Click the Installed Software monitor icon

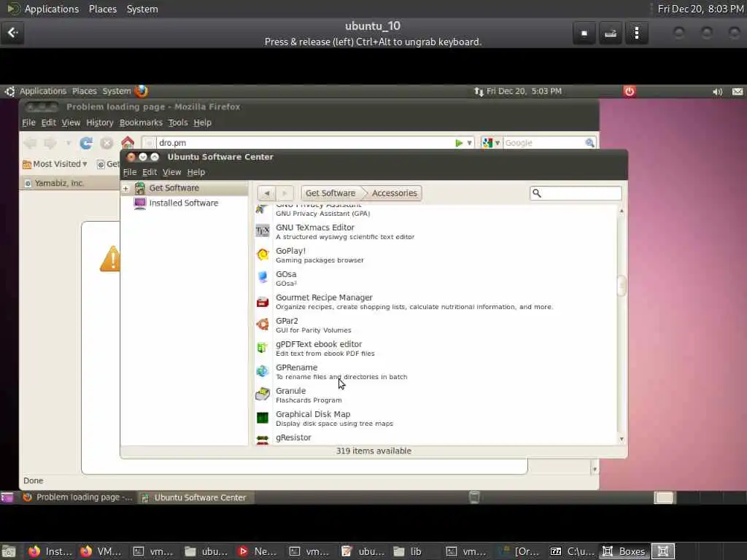139,203
